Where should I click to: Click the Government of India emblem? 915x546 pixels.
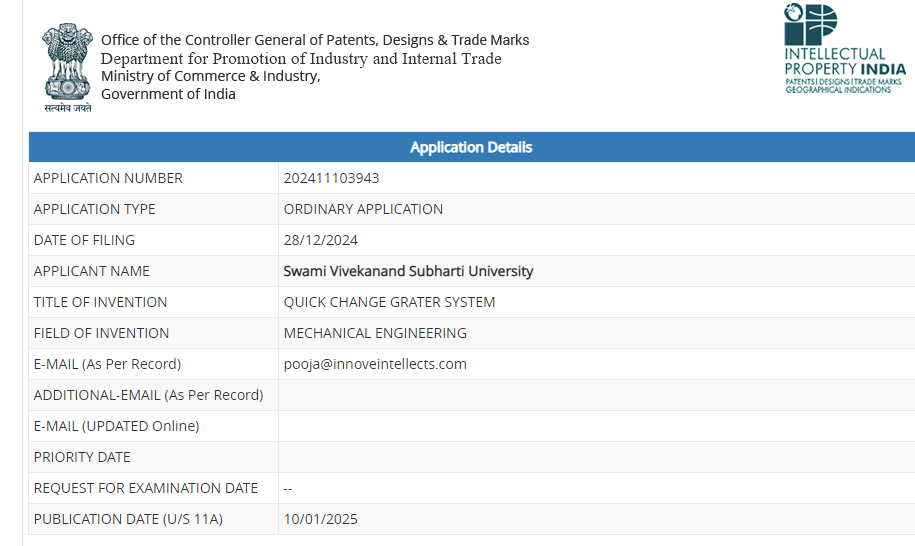coord(67,65)
